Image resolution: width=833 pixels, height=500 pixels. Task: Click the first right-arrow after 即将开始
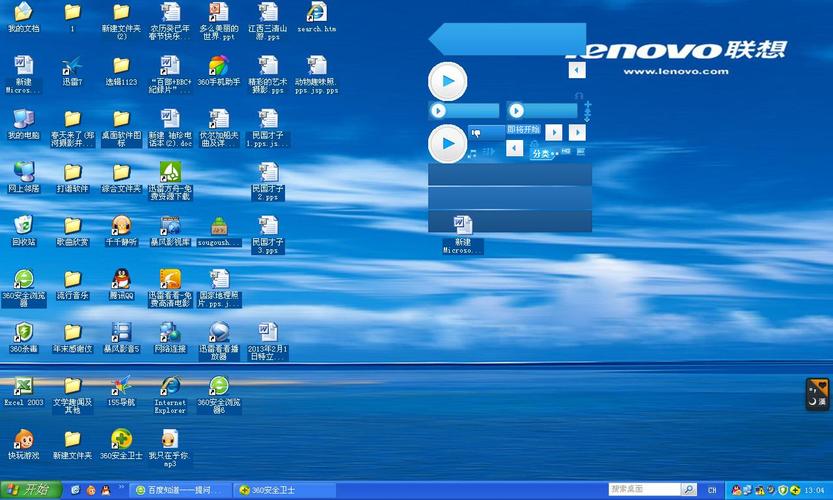[554, 132]
